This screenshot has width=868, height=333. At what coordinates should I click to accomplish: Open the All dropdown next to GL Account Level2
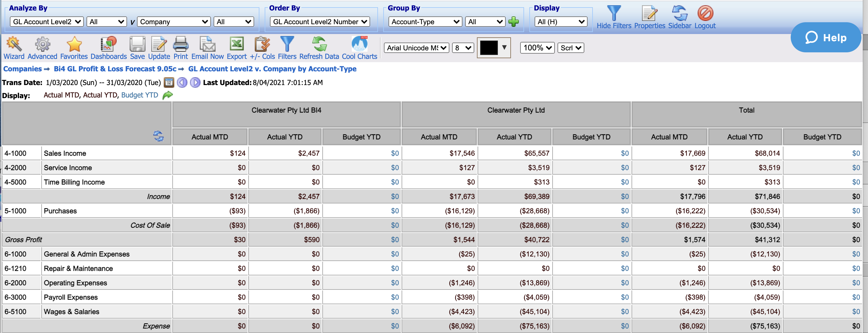coord(106,22)
